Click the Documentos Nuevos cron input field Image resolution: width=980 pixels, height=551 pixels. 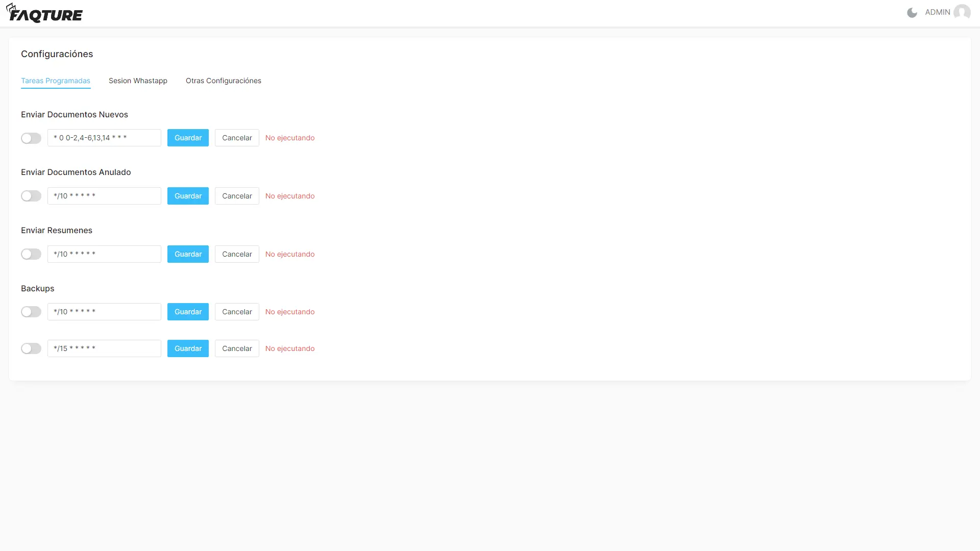[x=104, y=138]
